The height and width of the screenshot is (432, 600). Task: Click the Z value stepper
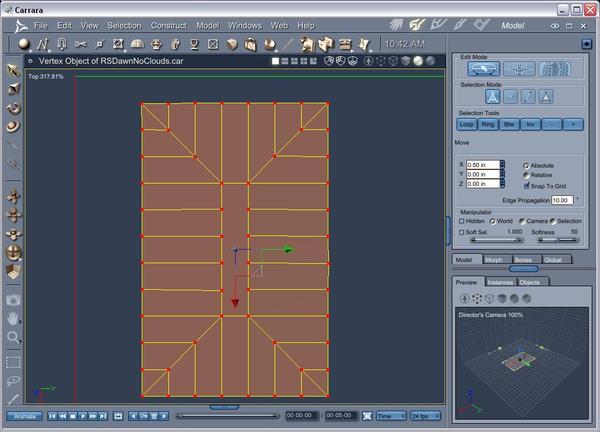(502, 184)
